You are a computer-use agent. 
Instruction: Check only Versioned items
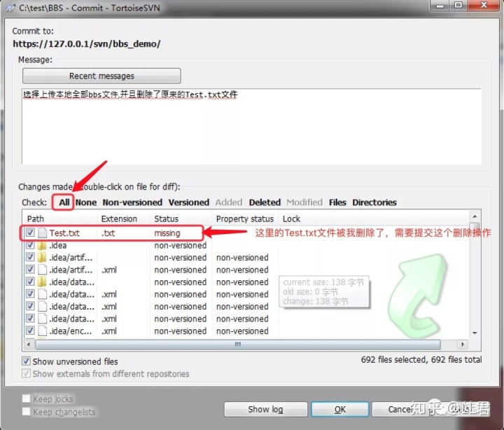coord(189,202)
